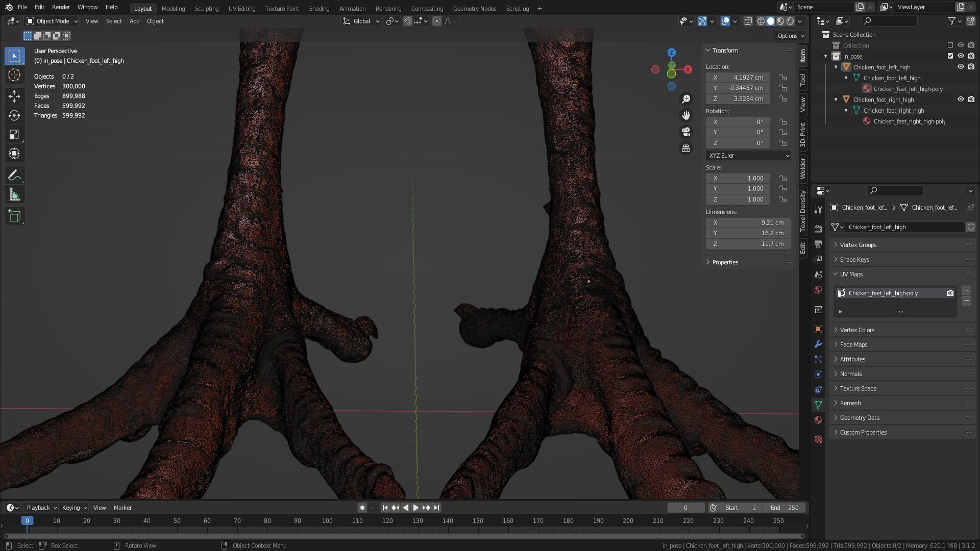Open the Options dropdown in viewport
The height and width of the screenshot is (551, 980).
(x=791, y=36)
